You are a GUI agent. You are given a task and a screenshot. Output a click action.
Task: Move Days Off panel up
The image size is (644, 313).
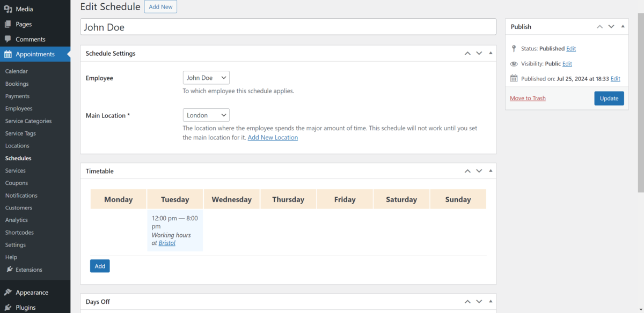[467, 302]
